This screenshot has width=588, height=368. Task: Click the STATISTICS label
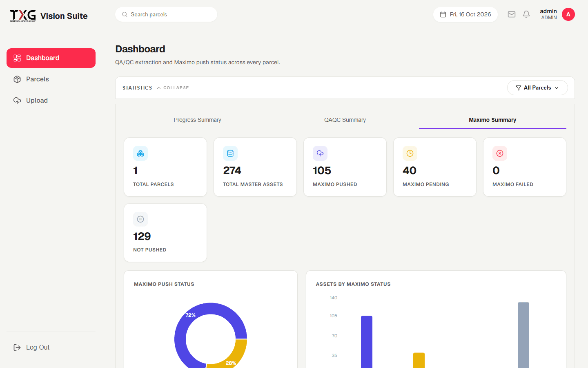(137, 88)
